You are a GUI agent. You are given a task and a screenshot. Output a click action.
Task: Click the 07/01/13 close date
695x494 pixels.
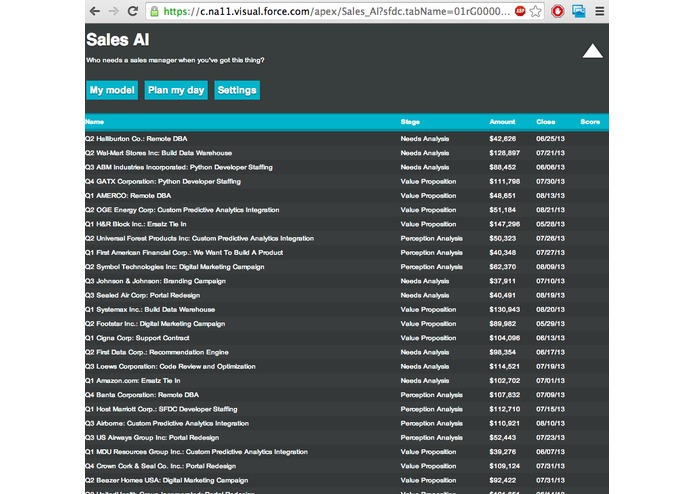tap(551, 380)
